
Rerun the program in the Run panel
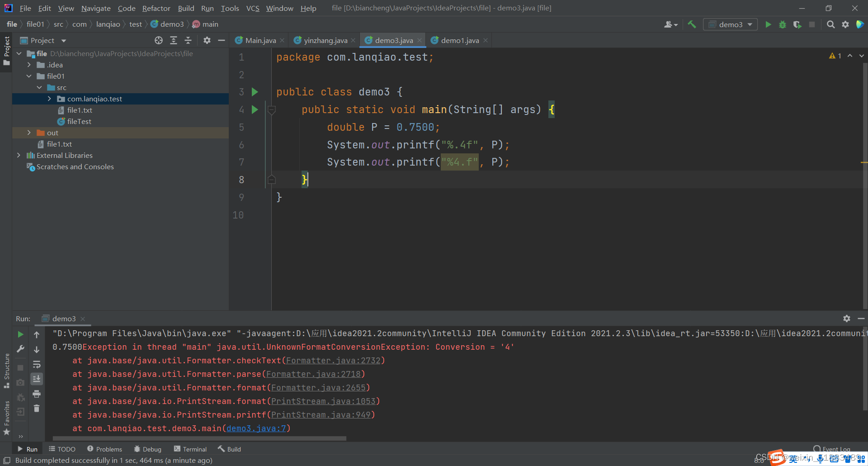(x=20, y=334)
